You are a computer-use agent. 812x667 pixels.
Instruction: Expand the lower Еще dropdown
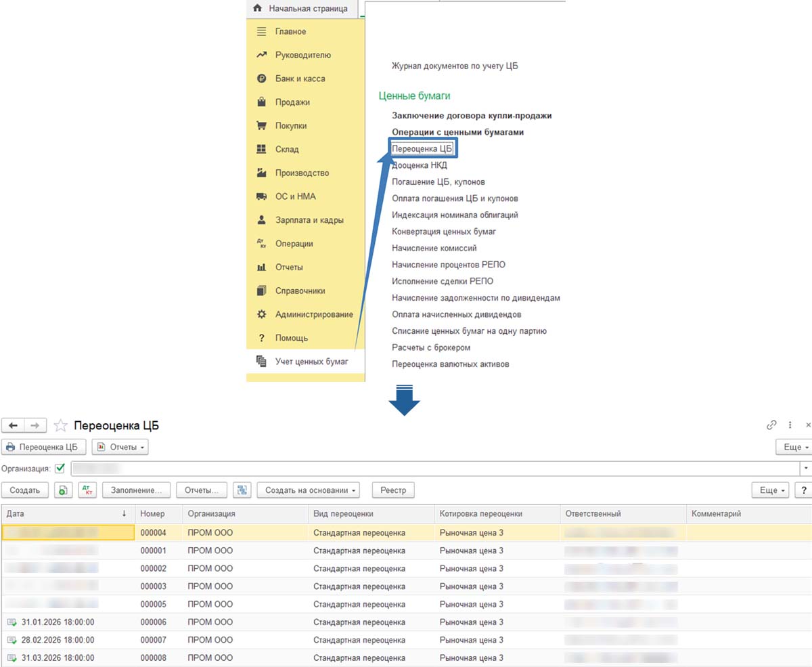770,490
